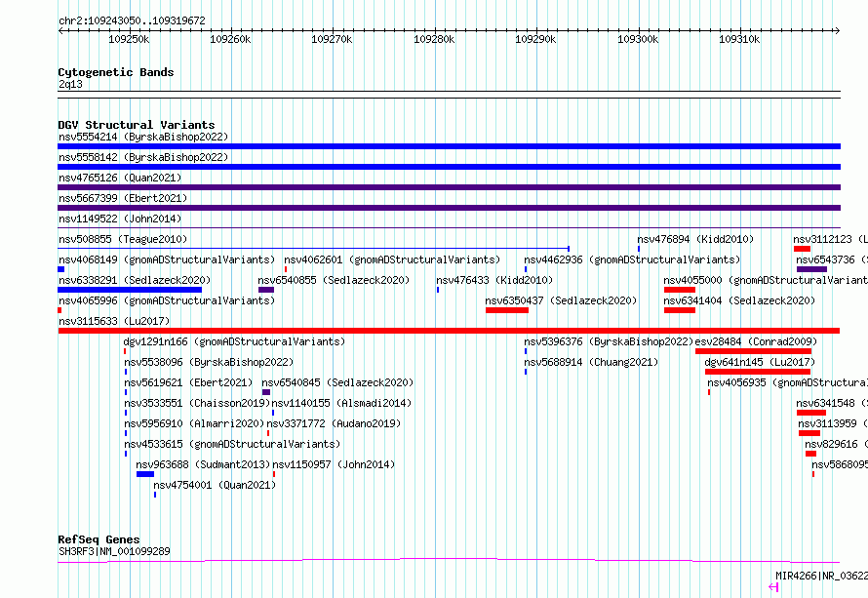Click the nsv476894 (Kidd2010) label
The width and height of the screenshot is (868, 598).
[x=695, y=239]
